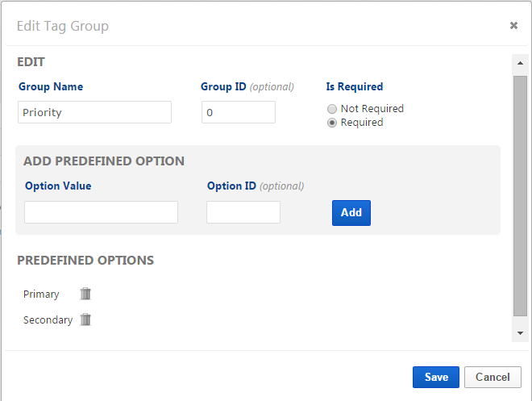Save the tag group changes
The image size is (532, 401).
point(436,377)
